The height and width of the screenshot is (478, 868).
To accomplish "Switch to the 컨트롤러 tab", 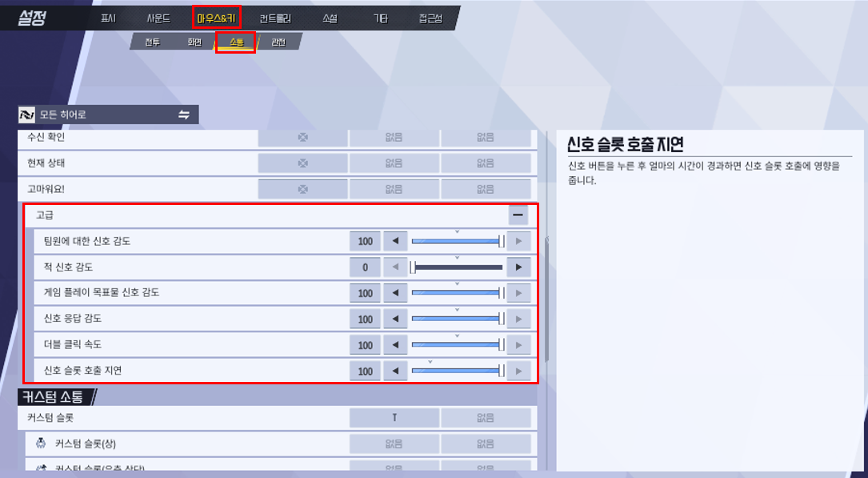I will pos(276,18).
